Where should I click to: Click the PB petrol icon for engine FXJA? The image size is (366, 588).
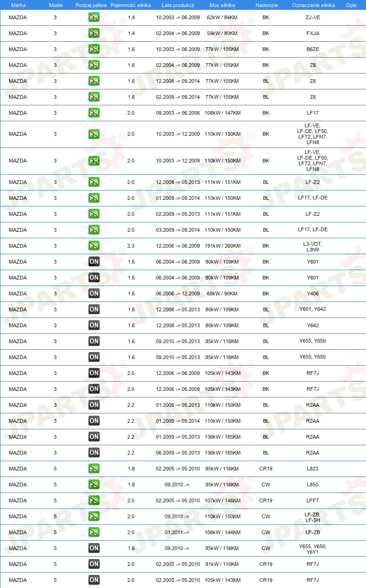[94, 34]
